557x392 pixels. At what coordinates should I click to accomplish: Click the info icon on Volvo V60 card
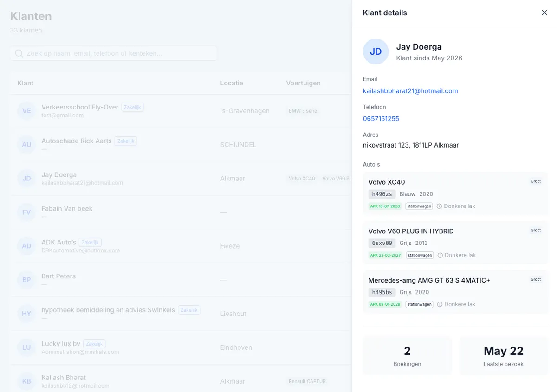click(440, 255)
